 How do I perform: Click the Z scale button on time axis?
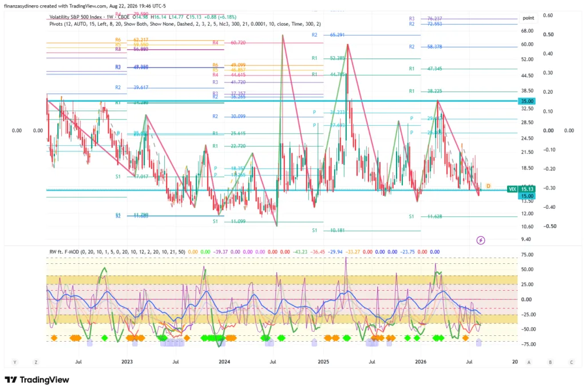(36, 362)
